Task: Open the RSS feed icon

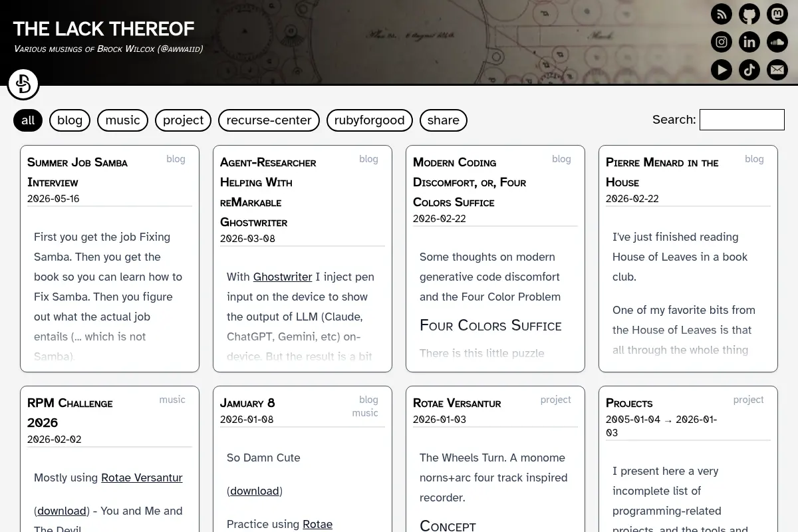Action: coord(722,14)
